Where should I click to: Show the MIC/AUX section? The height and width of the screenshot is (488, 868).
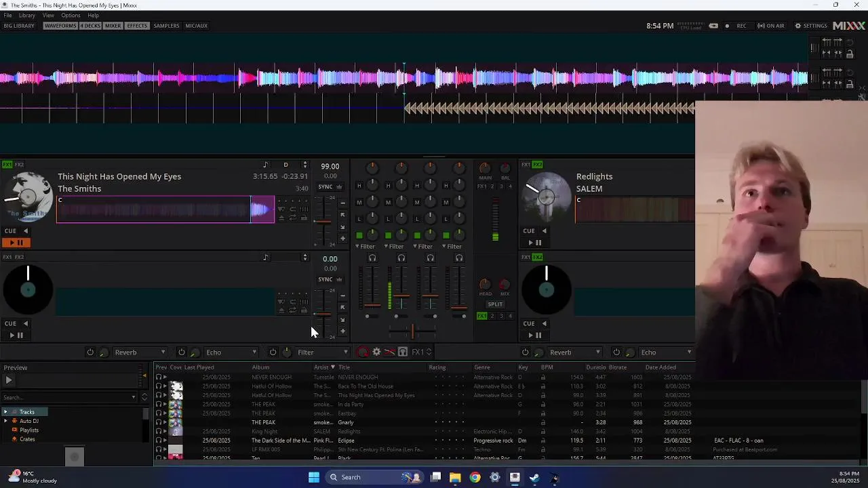(x=196, y=26)
